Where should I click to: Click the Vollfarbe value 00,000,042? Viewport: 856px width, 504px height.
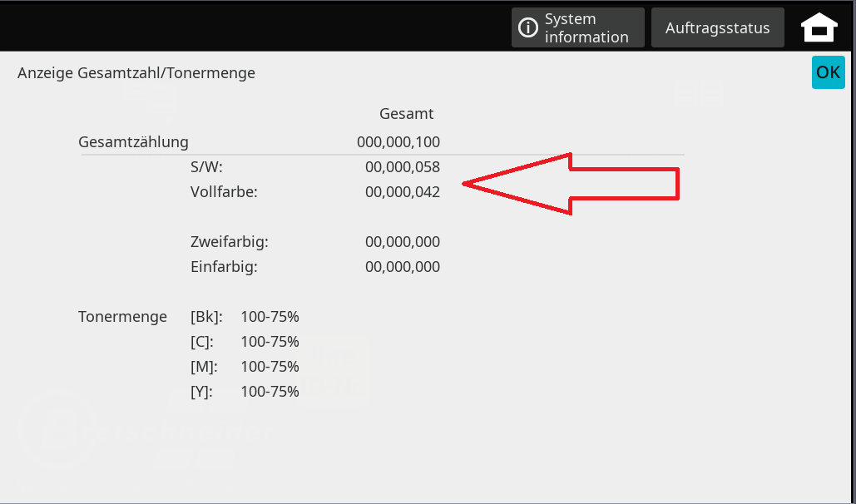[x=403, y=192]
